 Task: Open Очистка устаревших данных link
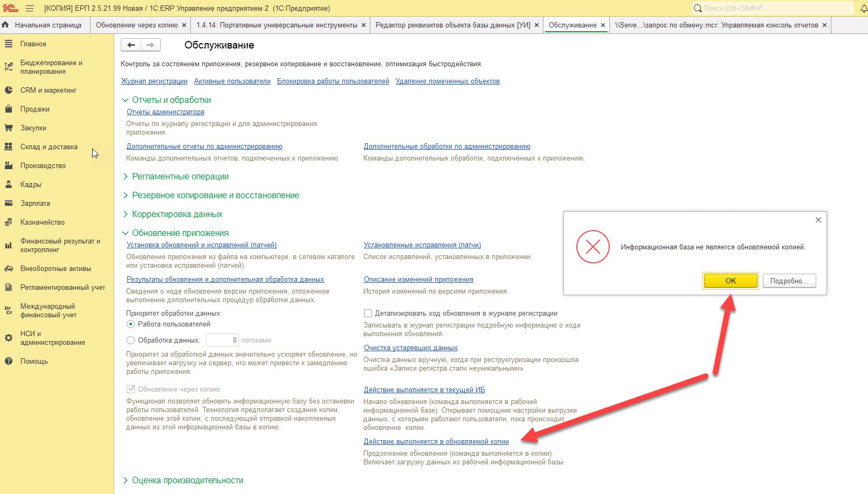coord(411,347)
